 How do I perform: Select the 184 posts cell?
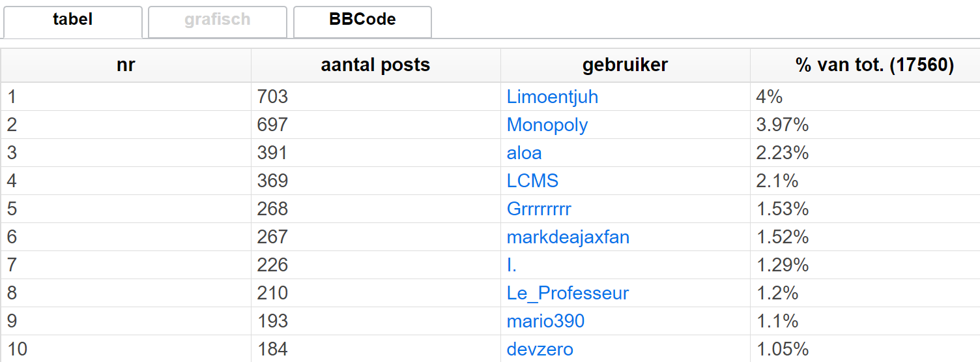[x=376, y=349]
